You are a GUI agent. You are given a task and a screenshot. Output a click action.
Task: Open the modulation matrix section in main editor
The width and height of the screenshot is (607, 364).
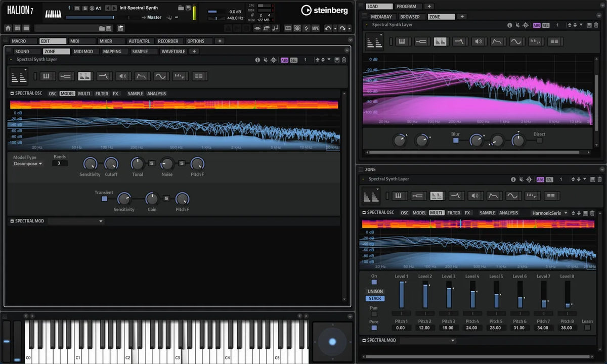click(198, 76)
